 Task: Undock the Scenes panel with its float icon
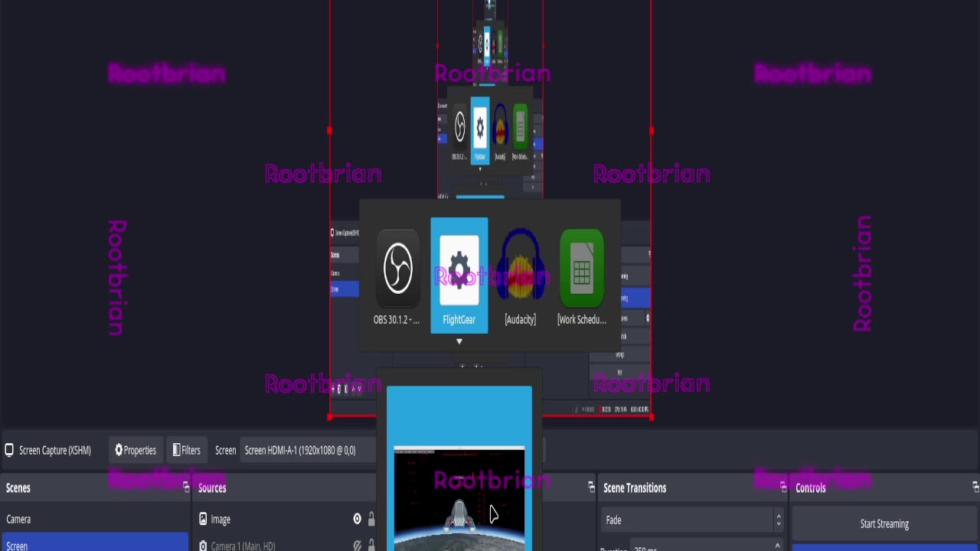pos(186,487)
